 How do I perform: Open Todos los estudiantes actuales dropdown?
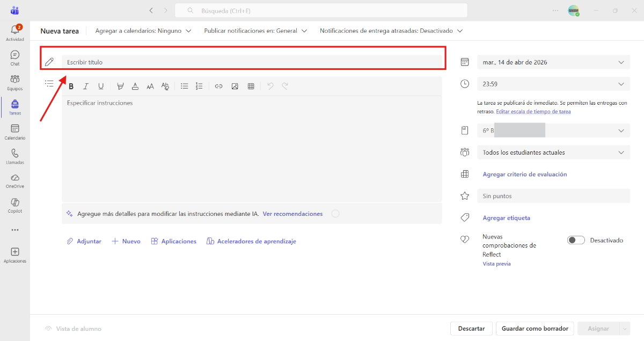click(x=553, y=153)
